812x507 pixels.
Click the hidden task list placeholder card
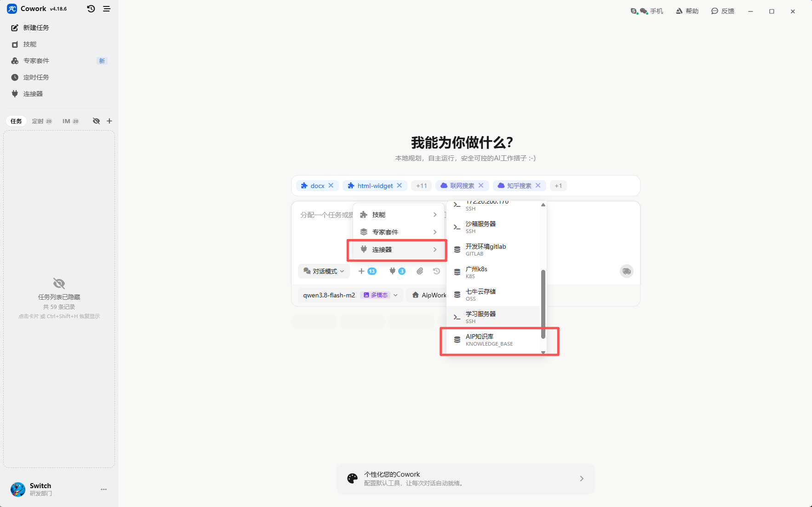[59, 299]
